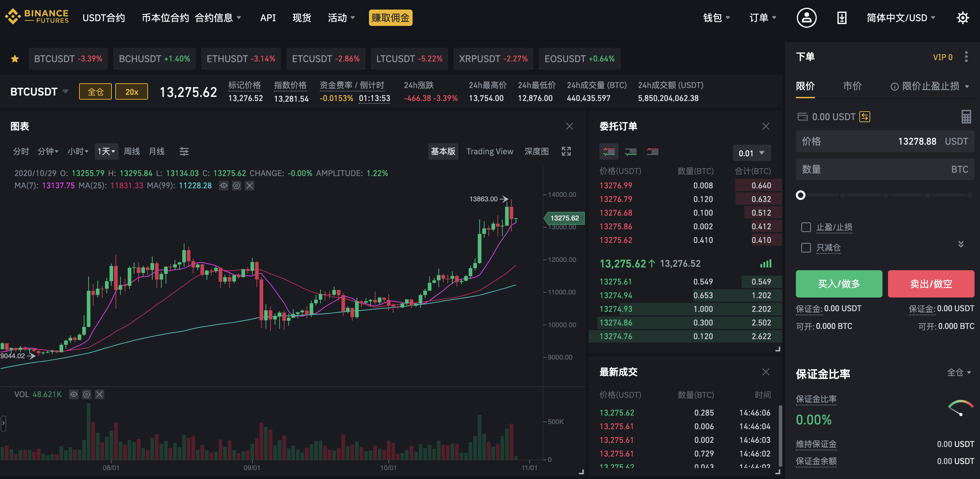This screenshot has height=479, width=980.
Task: Show bids-only order book view
Action: coord(631,151)
